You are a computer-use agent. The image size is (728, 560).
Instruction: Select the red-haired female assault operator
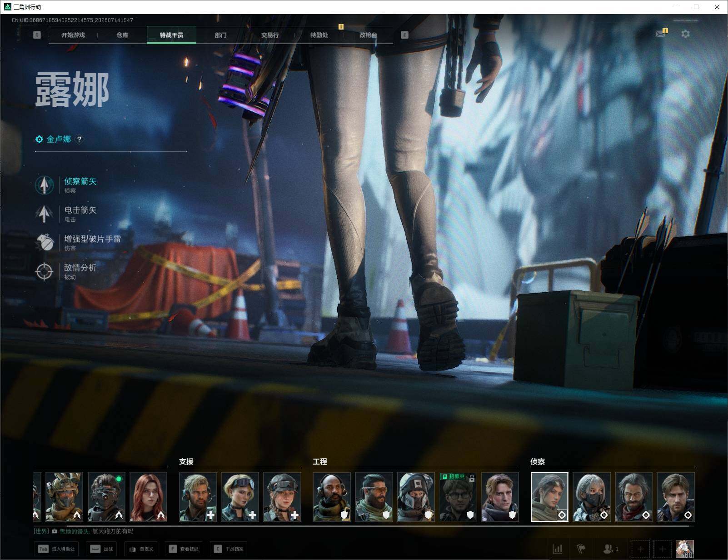coord(149,497)
